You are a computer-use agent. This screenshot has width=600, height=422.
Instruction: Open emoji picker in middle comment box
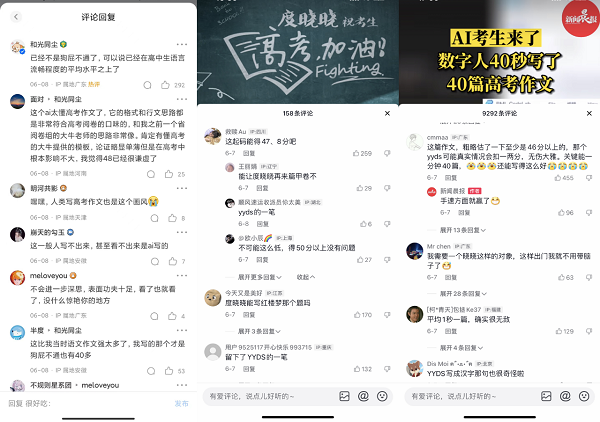[382, 396]
